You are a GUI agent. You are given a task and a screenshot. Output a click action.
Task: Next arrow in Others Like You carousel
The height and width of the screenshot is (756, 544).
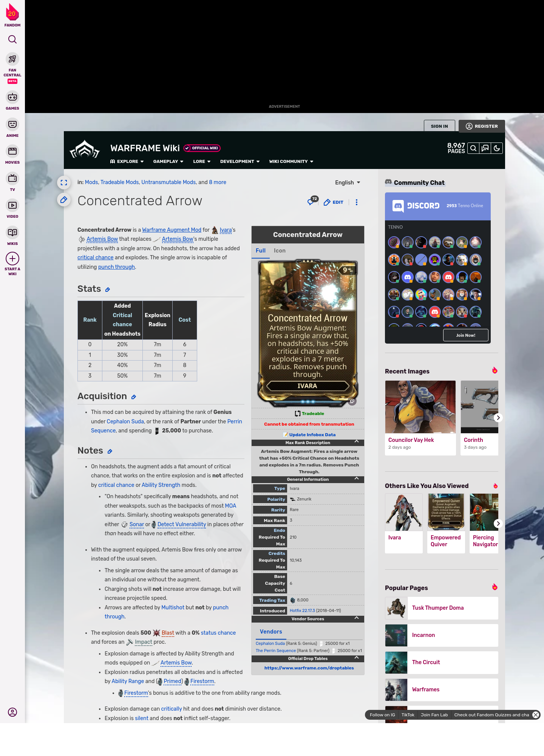498,524
